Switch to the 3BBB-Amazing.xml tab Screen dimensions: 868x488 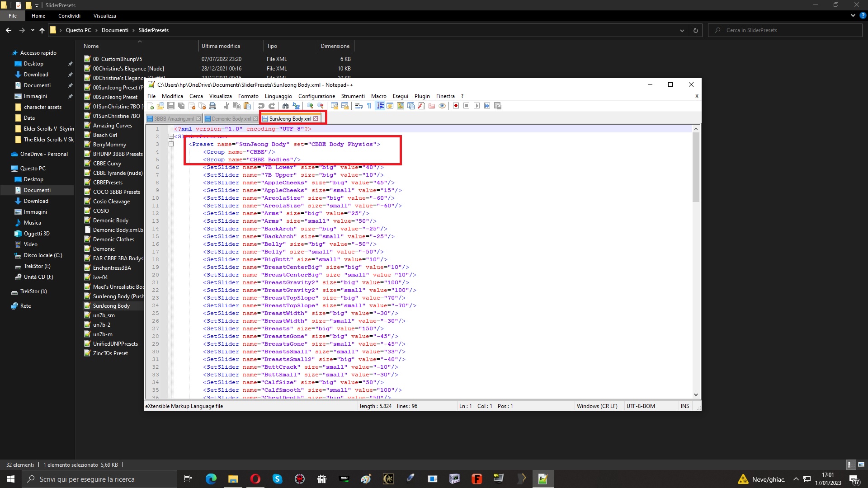pyautogui.click(x=174, y=119)
